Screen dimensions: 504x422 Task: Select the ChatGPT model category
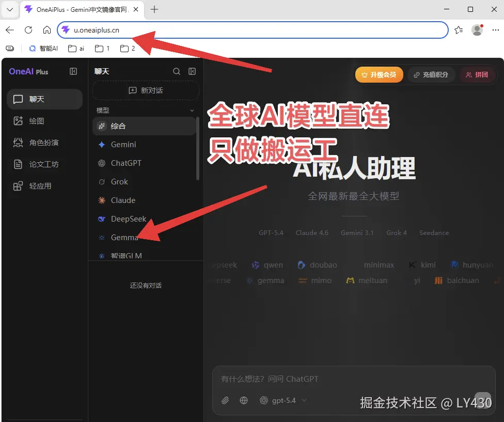(x=144, y=163)
